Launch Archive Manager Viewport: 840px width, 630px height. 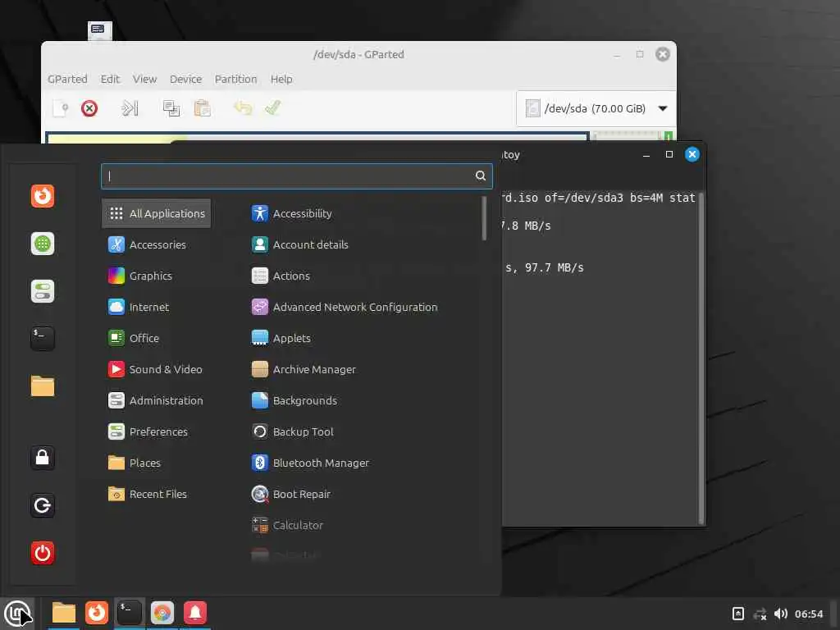coord(304,370)
